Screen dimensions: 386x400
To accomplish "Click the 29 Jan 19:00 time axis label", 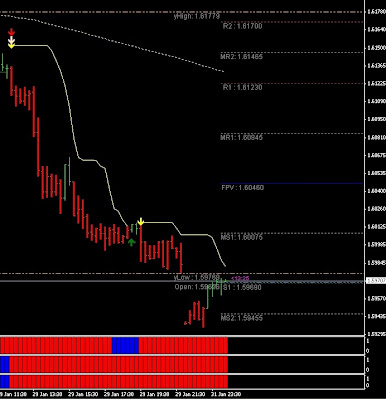I will [x=154, y=394].
